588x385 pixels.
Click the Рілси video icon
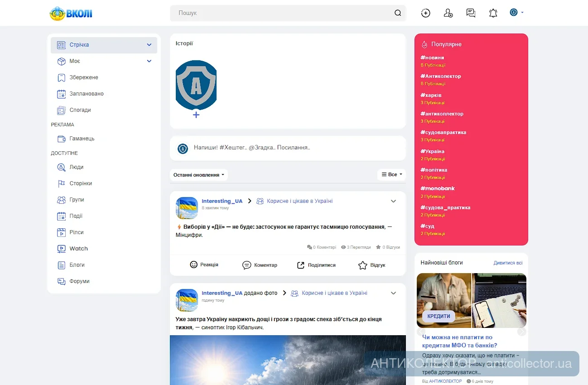click(62, 232)
